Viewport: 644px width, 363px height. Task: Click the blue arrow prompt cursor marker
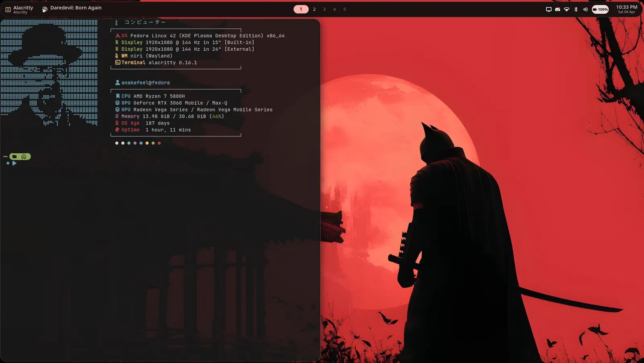tap(14, 163)
